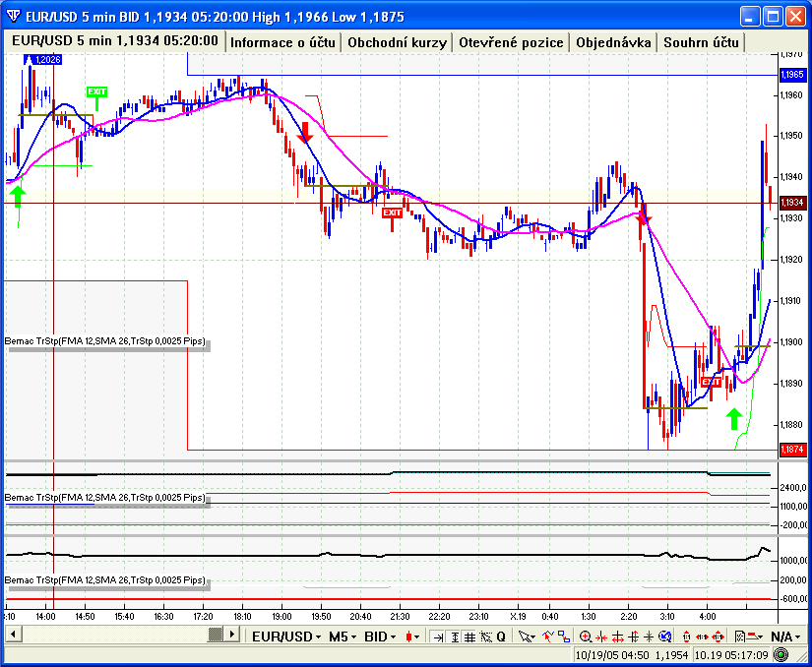Screen dimensions: 812x667
Task: Toggle auto-scroll to chart end icon
Action: [438, 637]
